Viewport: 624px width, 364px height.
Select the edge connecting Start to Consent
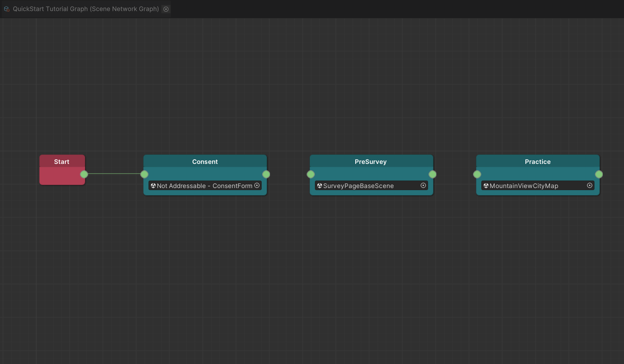point(114,174)
